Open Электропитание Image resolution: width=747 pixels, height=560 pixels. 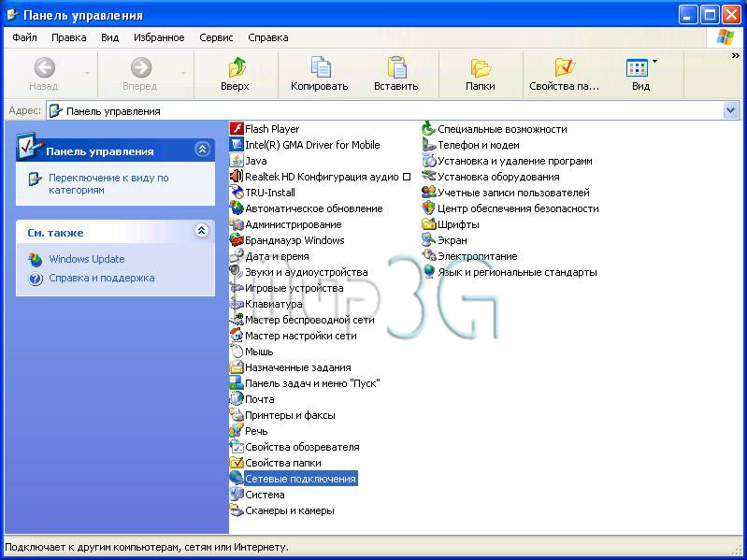[470, 256]
